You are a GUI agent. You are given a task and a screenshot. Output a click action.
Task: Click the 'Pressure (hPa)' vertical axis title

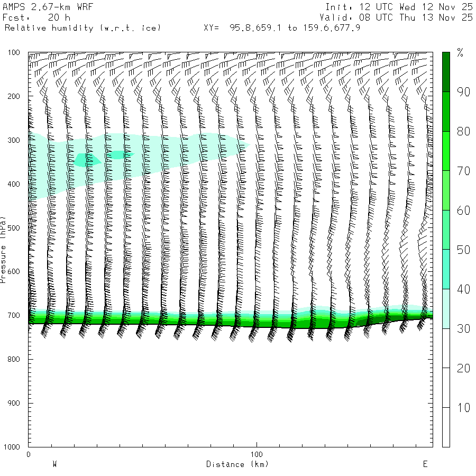coord(3,250)
